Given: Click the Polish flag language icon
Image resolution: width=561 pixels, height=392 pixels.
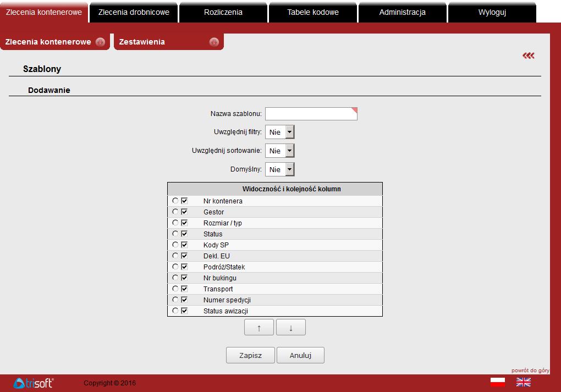Looking at the screenshot, I should click(498, 382).
